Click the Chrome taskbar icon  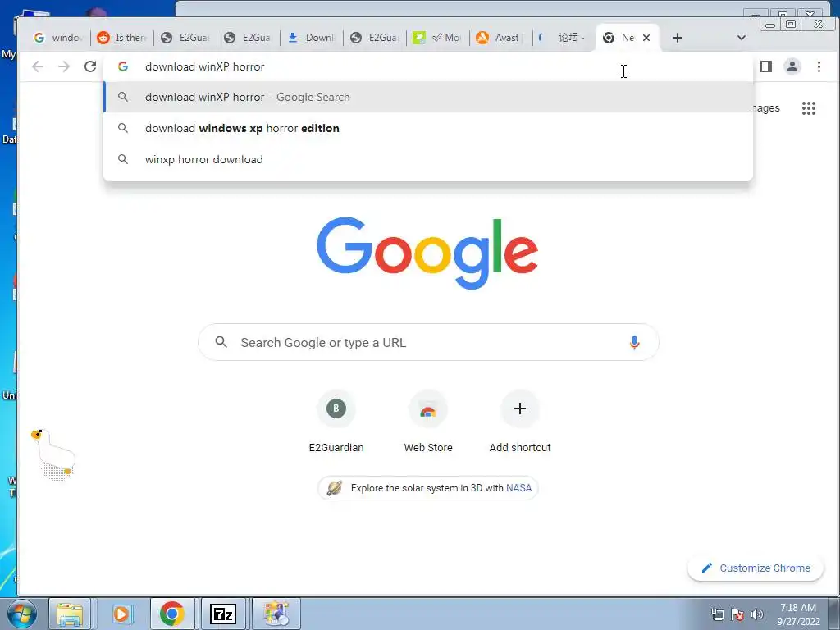172,614
